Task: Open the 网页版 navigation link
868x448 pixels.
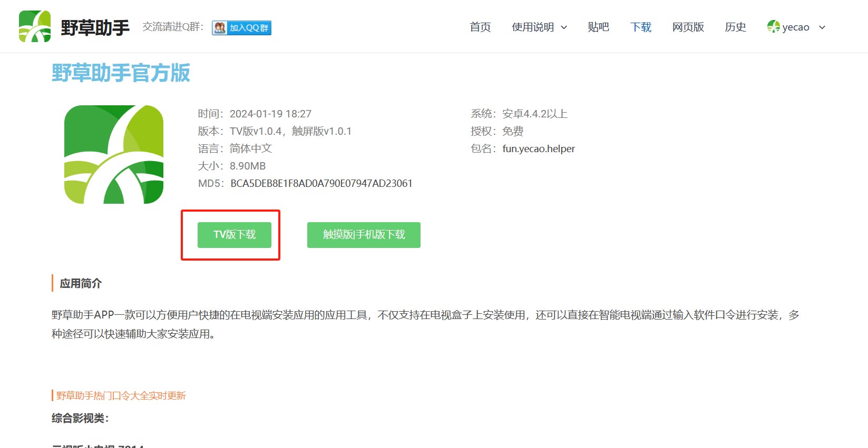Action: 688,27
